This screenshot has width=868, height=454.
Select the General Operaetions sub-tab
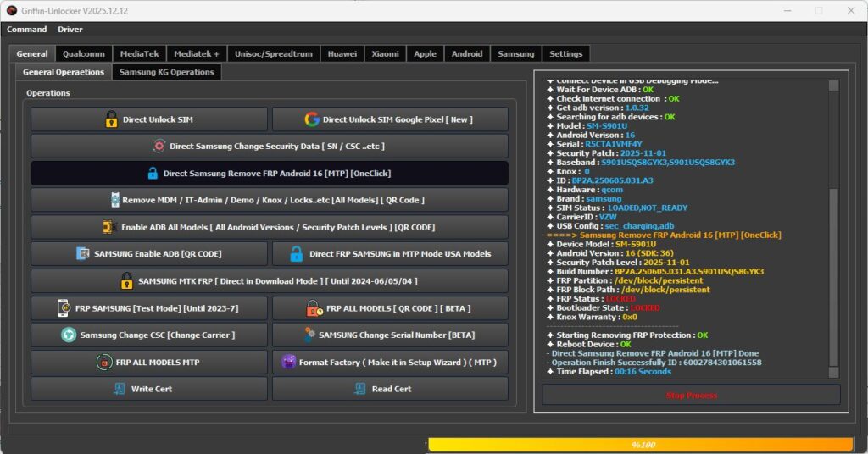[63, 72]
